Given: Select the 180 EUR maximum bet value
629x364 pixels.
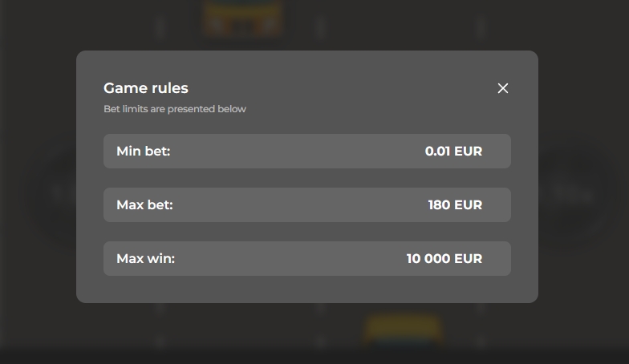Looking at the screenshot, I should click(x=455, y=205).
